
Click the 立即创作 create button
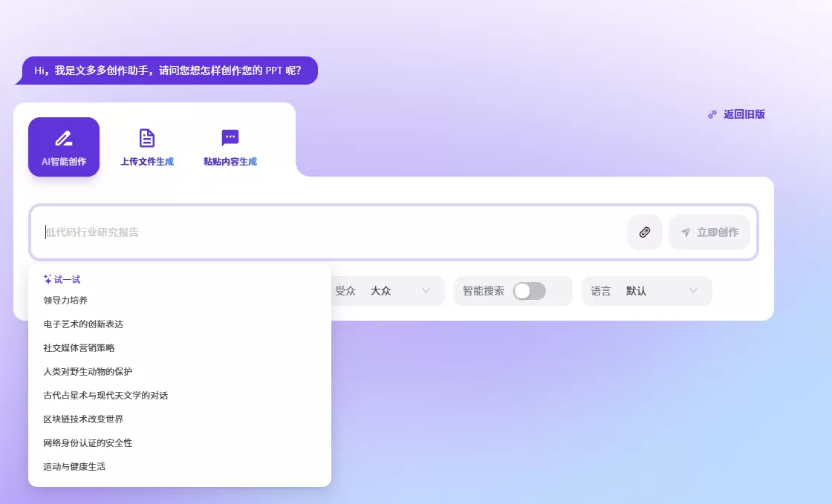(709, 232)
